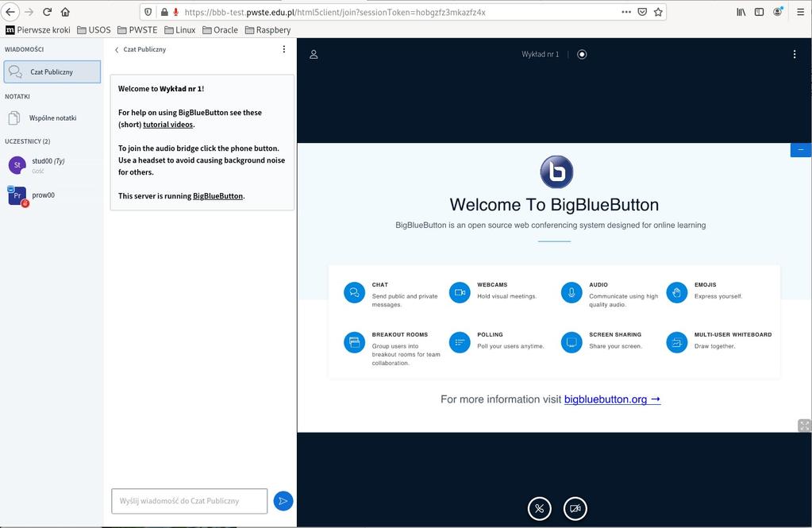Open Pierwsze kroki bookmark
Image resolution: width=812 pixels, height=528 pixels.
(38, 30)
